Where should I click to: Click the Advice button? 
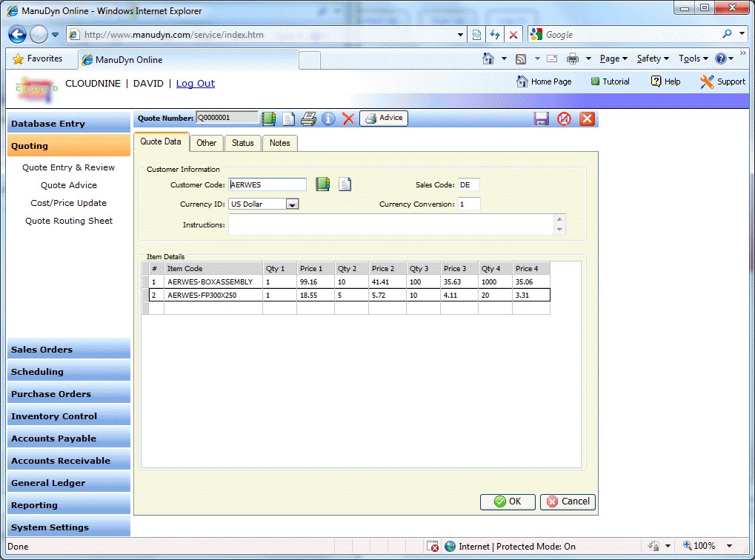pos(384,119)
